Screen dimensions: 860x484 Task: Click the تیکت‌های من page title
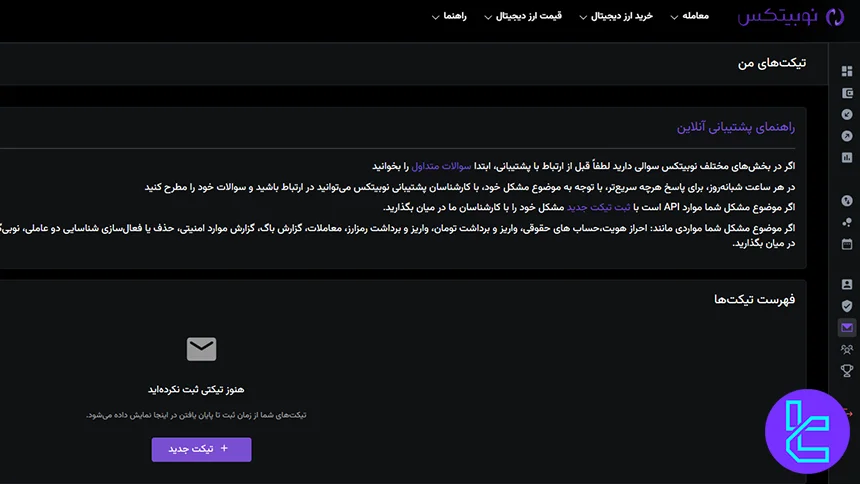[772, 63]
